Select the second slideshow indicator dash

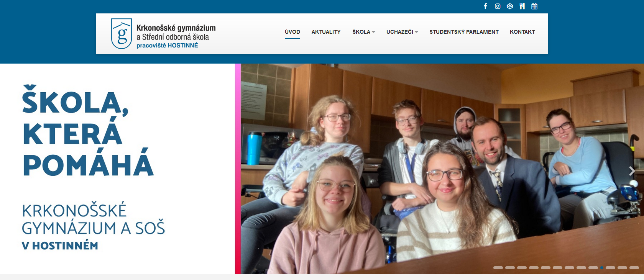click(x=510, y=268)
